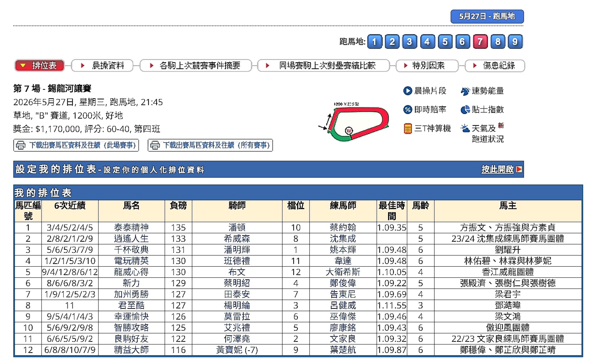Switch to 特別因素 tab
This screenshot has width=602, height=364.
coord(427,66)
